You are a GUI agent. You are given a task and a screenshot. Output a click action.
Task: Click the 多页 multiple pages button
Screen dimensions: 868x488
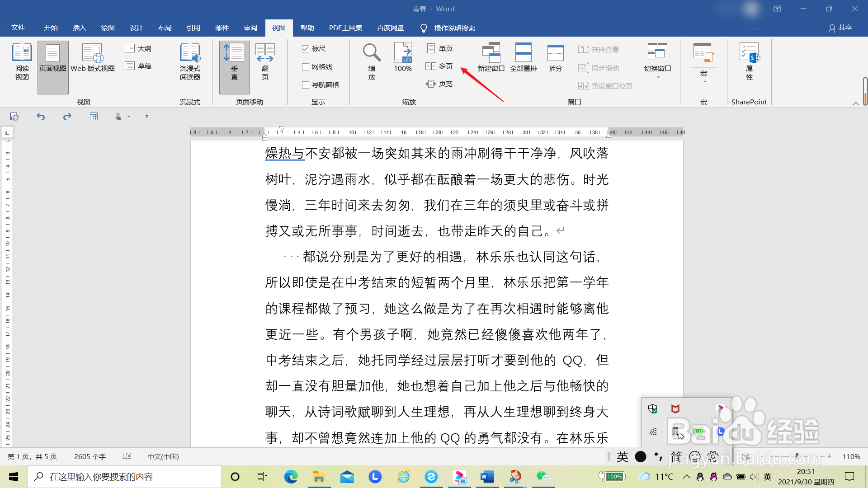pos(439,66)
